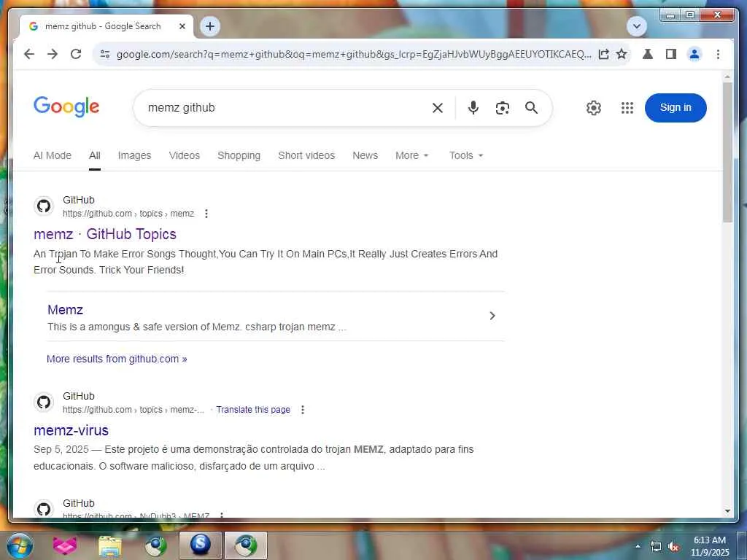Open the pink cat app on taskbar

click(x=65, y=545)
